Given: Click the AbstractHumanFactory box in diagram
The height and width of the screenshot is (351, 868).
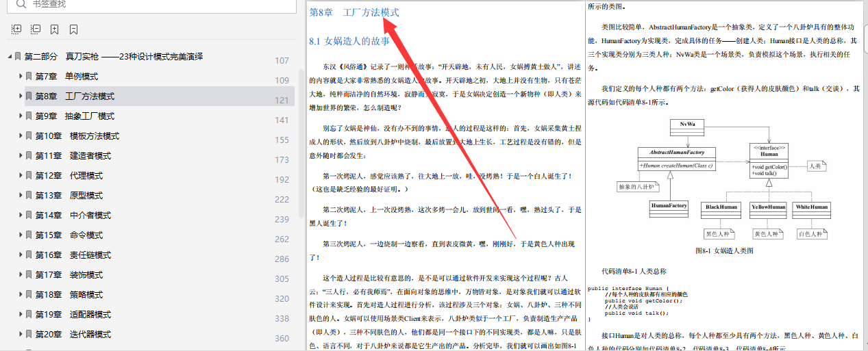Looking at the screenshot, I should pyautogui.click(x=677, y=159).
